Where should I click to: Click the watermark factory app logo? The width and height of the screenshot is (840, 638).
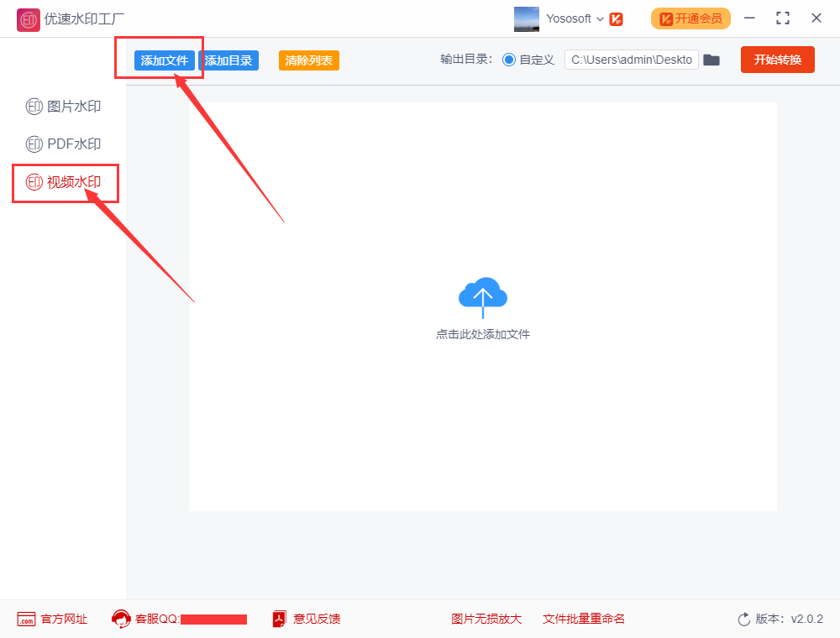[28, 18]
